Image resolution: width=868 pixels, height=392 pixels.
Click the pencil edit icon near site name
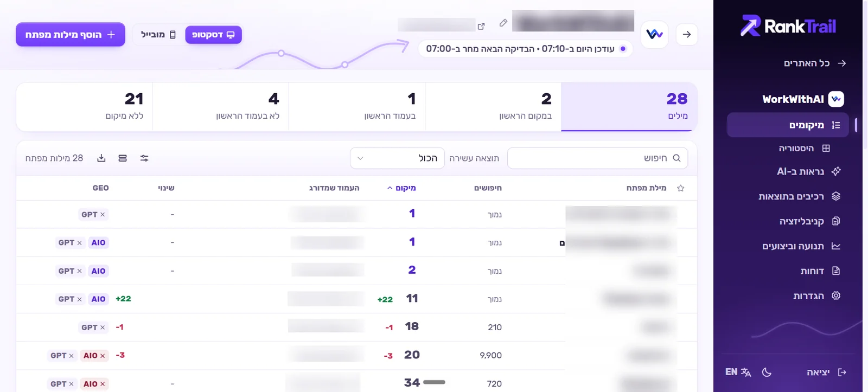click(503, 23)
